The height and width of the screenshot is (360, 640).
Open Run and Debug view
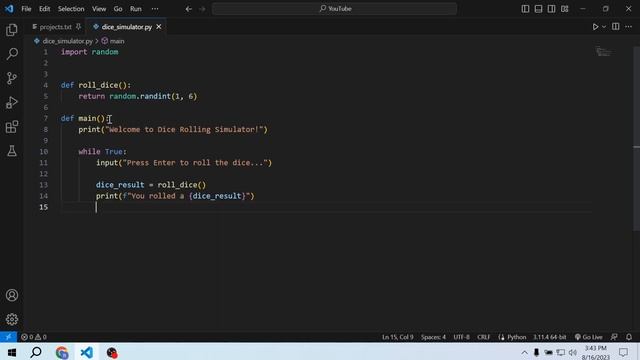tap(12, 102)
